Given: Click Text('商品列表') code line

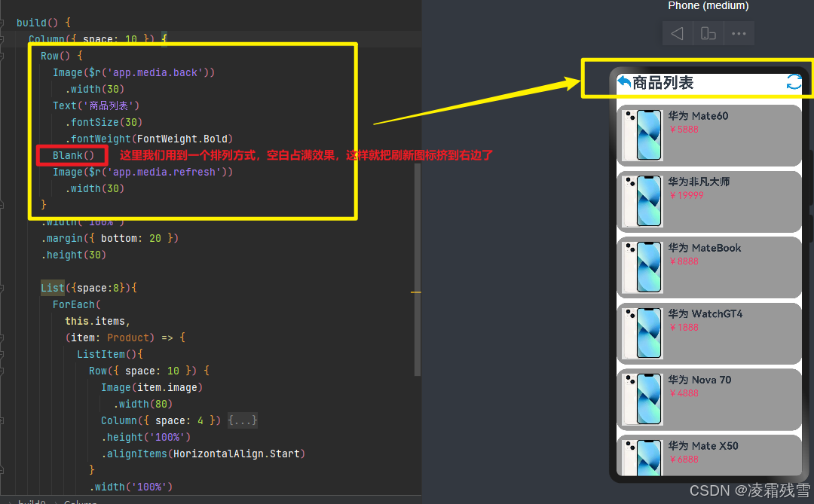Looking at the screenshot, I should click(96, 105).
